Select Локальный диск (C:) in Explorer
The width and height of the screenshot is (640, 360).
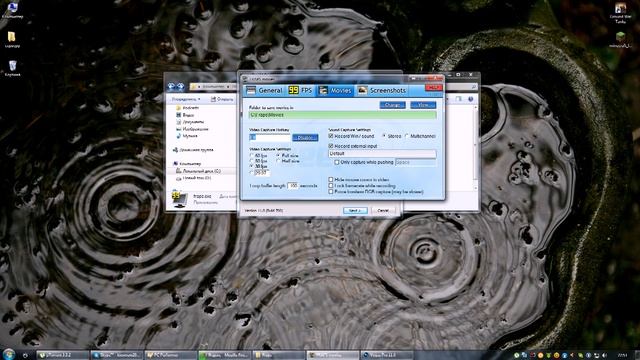click(x=199, y=171)
